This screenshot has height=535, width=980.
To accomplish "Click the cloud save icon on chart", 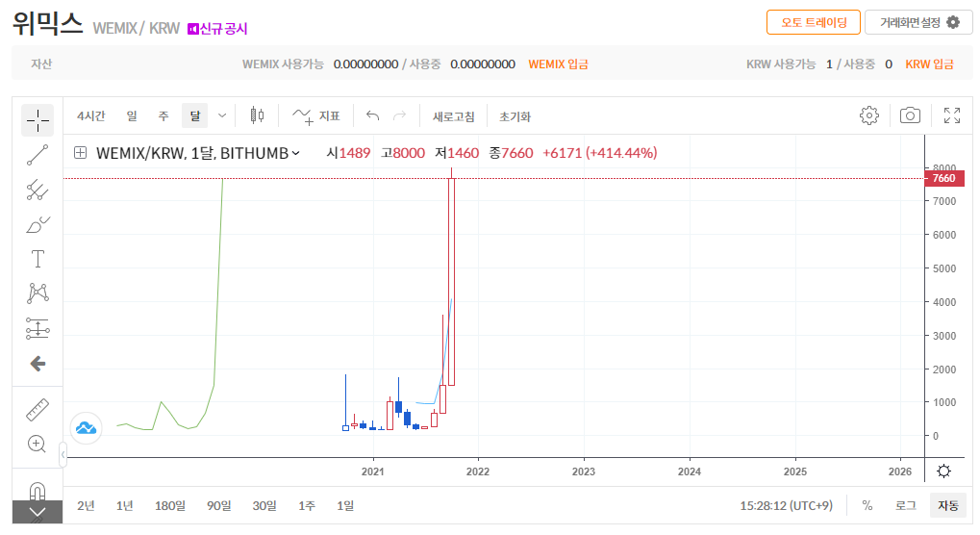I will (86, 428).
